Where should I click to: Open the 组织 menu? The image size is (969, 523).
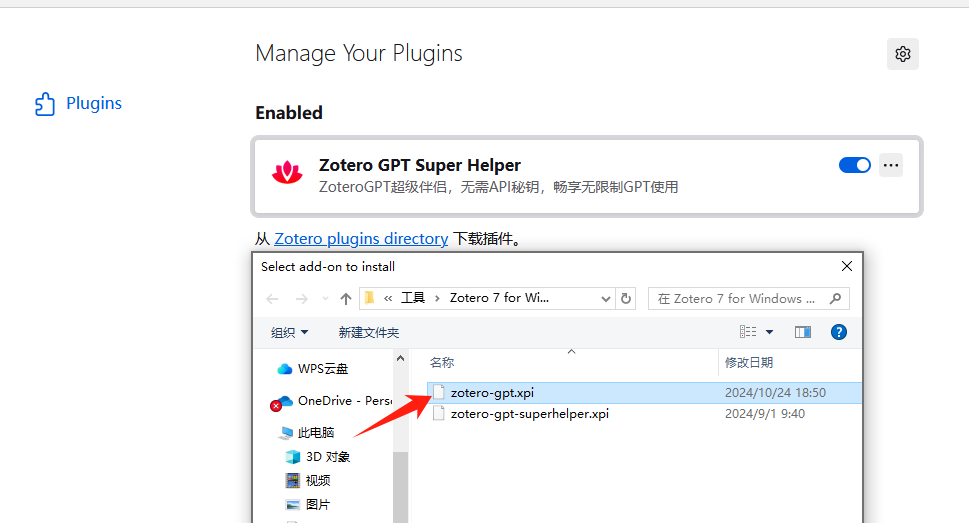(x=289, y=333)
